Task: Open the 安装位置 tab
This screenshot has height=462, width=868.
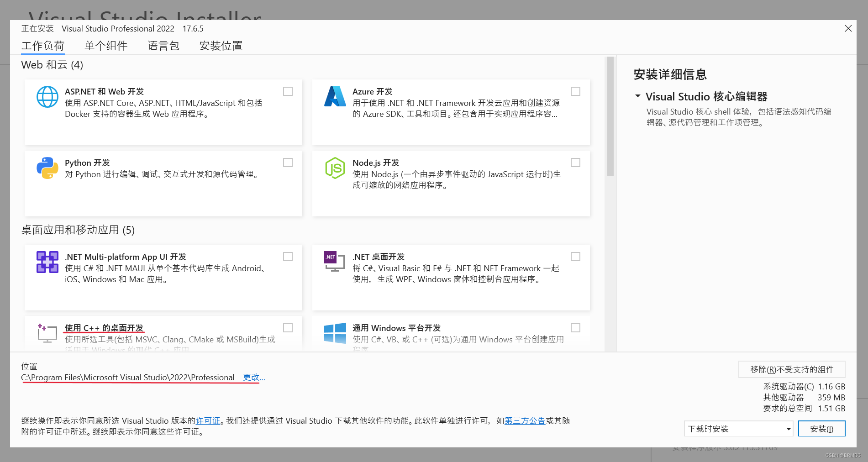Action: (x=221, y=46)
